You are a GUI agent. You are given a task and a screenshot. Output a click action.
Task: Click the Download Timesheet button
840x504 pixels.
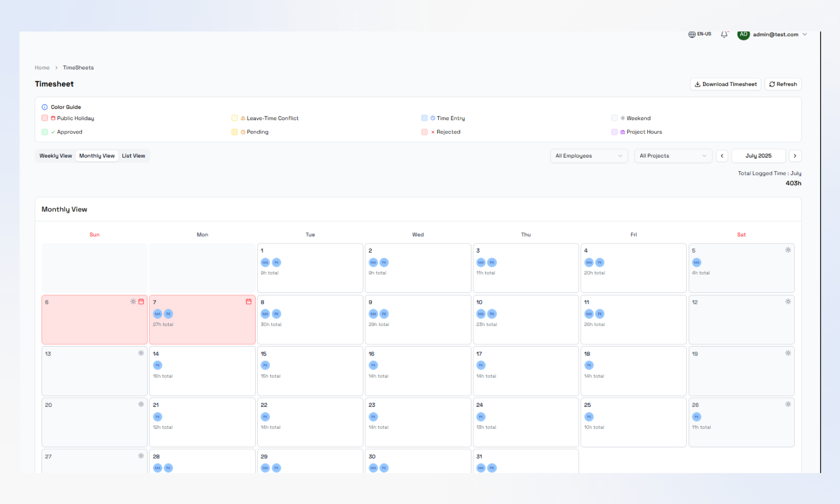point(725,84)
